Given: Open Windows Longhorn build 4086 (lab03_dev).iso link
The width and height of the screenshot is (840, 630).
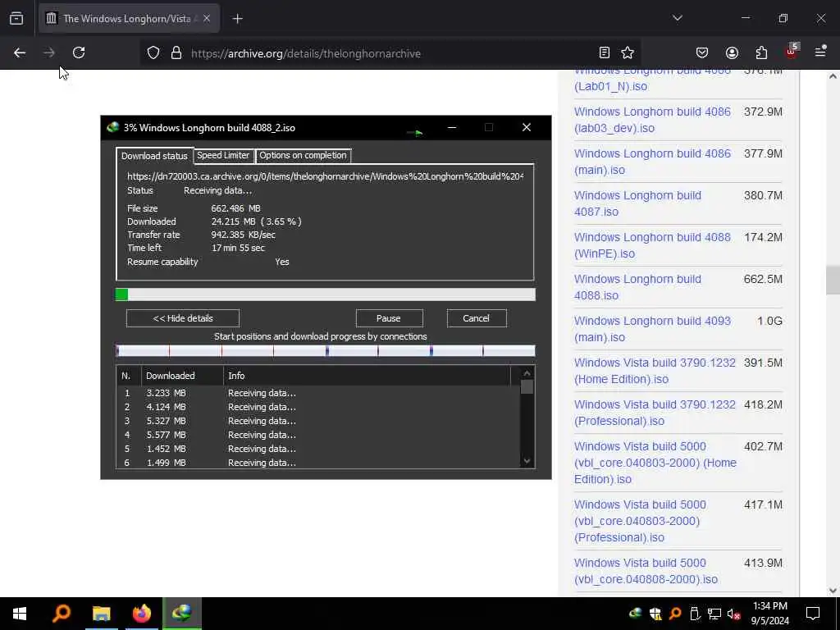Looking at the screenshot, I should pos(652,120).
